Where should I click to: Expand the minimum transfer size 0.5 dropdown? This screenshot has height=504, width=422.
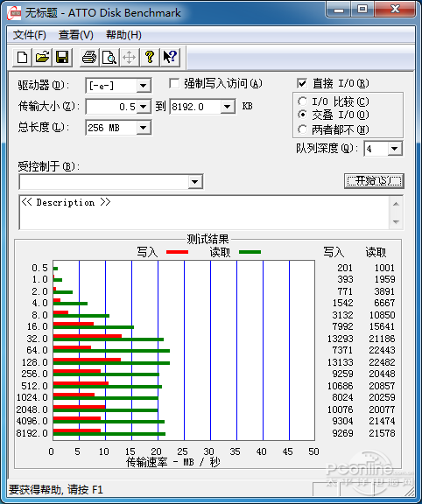143,107
